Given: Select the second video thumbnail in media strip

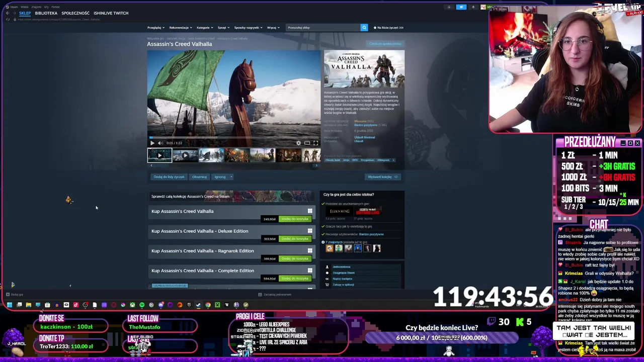Looking at the screenshot, I should [185, 155].
